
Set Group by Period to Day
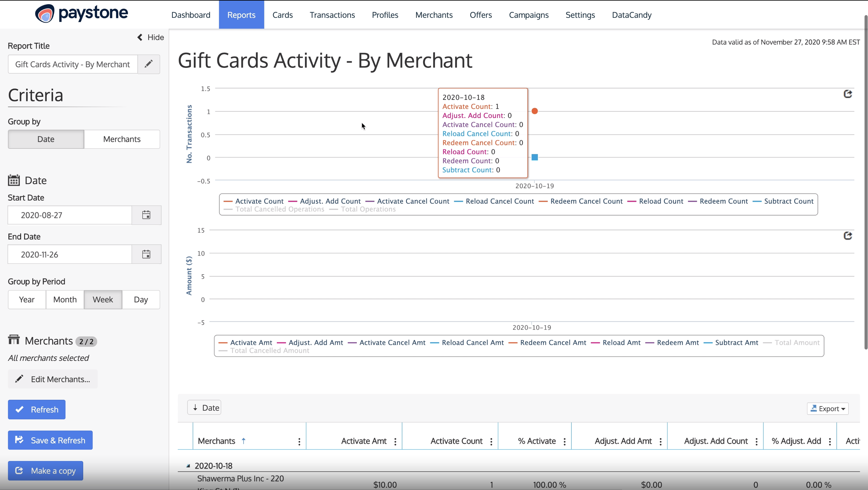coord(141,300)
